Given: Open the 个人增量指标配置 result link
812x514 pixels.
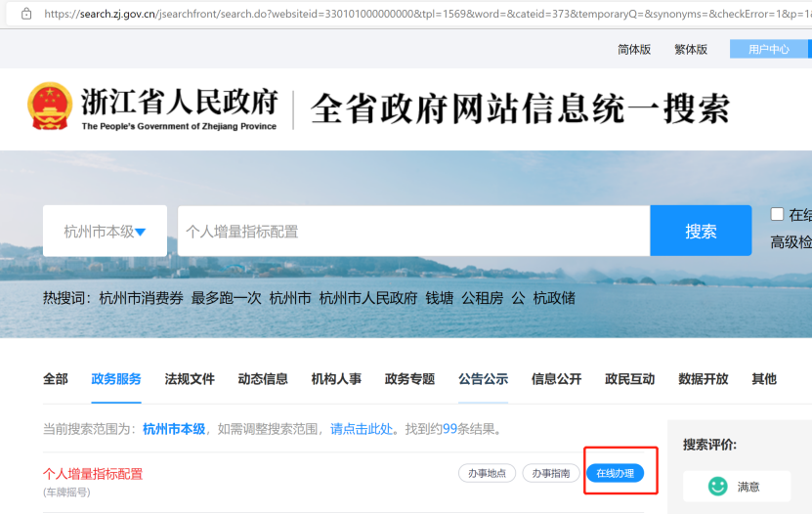Looking at the screenshot, I should (93, 474).
